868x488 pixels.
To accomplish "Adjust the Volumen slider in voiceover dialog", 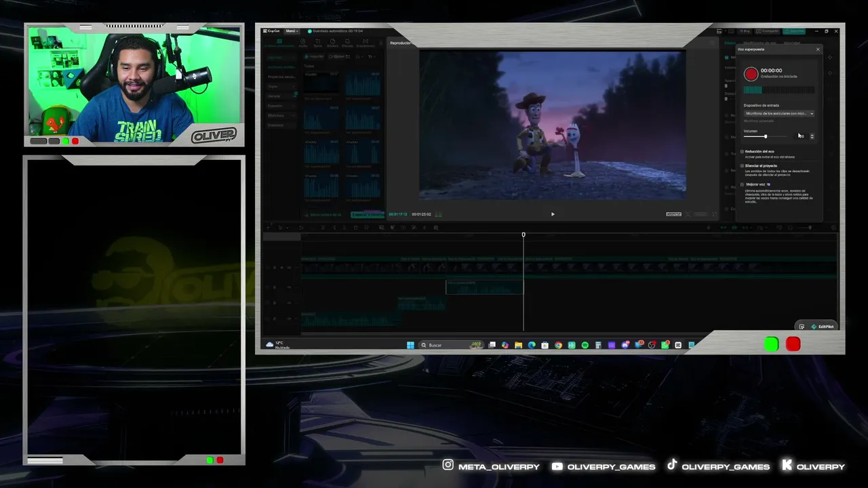I will 766,136.
